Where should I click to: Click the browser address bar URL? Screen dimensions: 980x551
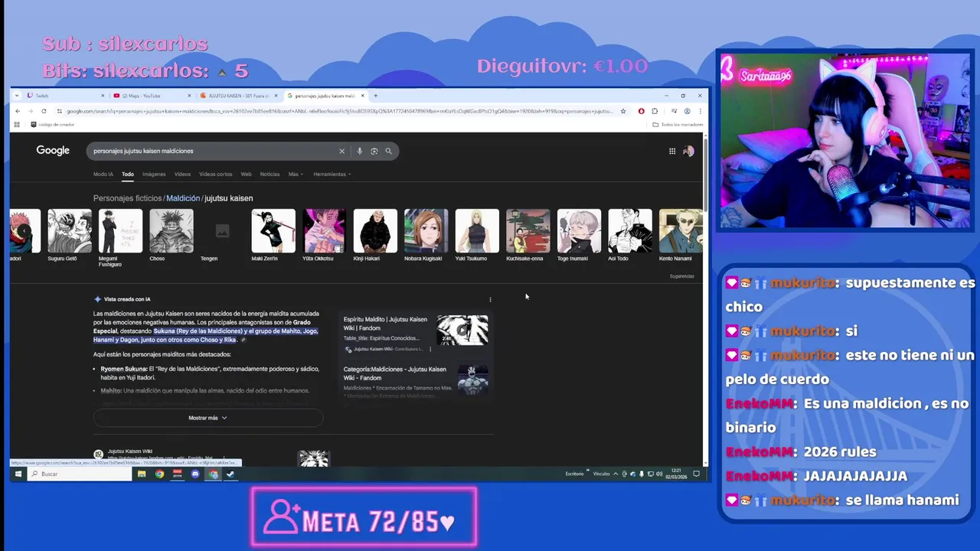(x=339, y=111)
